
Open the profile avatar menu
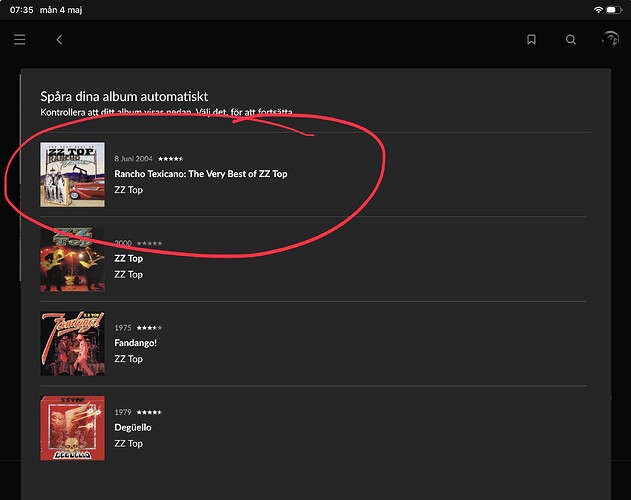click(x=610, y=39)
